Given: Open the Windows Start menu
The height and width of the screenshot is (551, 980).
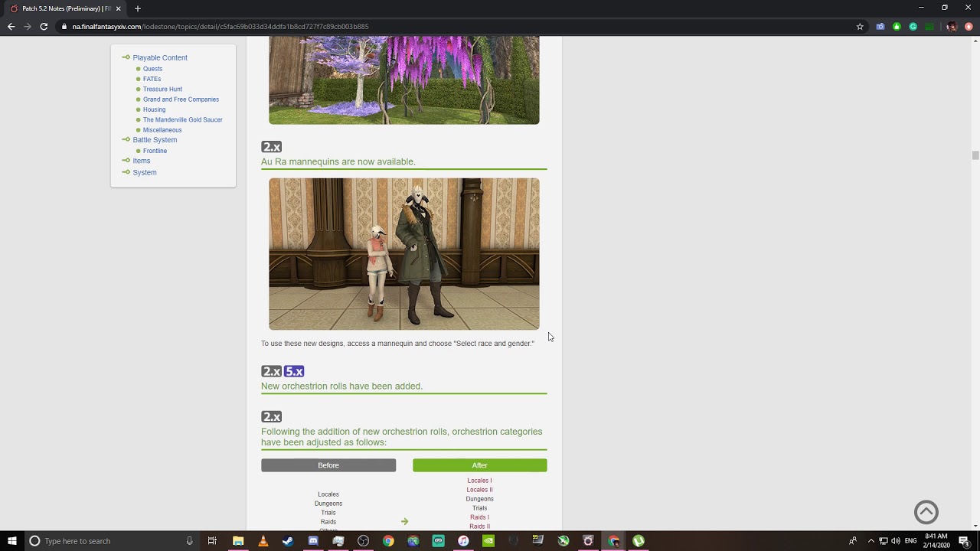Looking at the screenshot, I should tap(12, 541).
